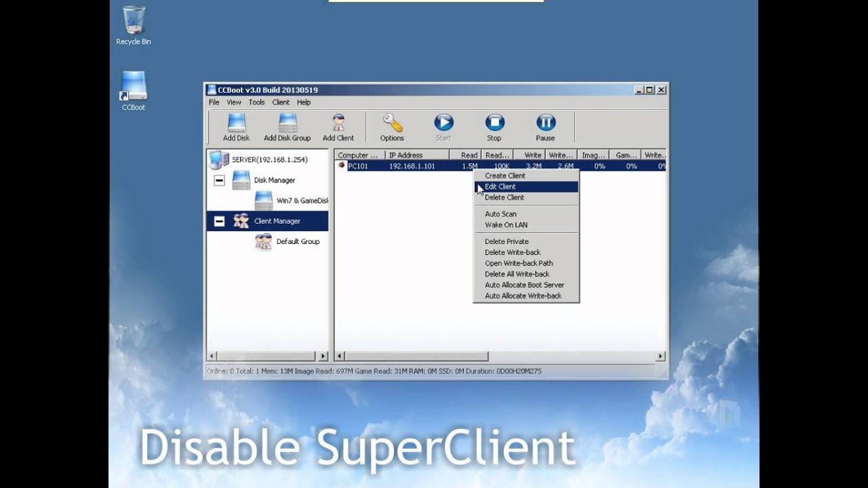Click the 192.168.1.101 IP address cell
Image resolution: width=868 pixels, height=488 pixels.
(412, 166)
